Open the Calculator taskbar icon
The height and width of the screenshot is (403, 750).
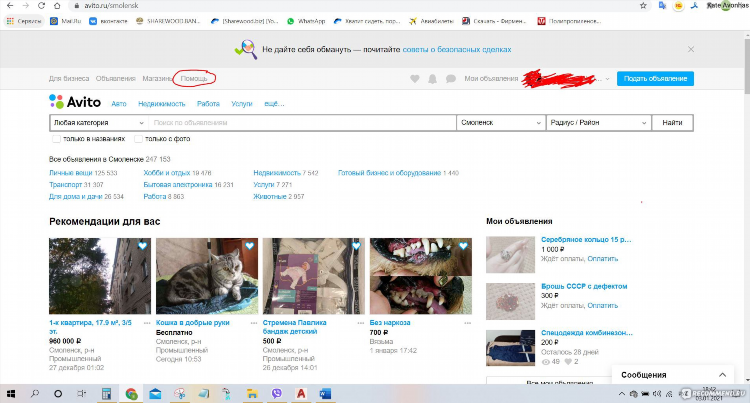pyautogui.click(x=106, y=394)
